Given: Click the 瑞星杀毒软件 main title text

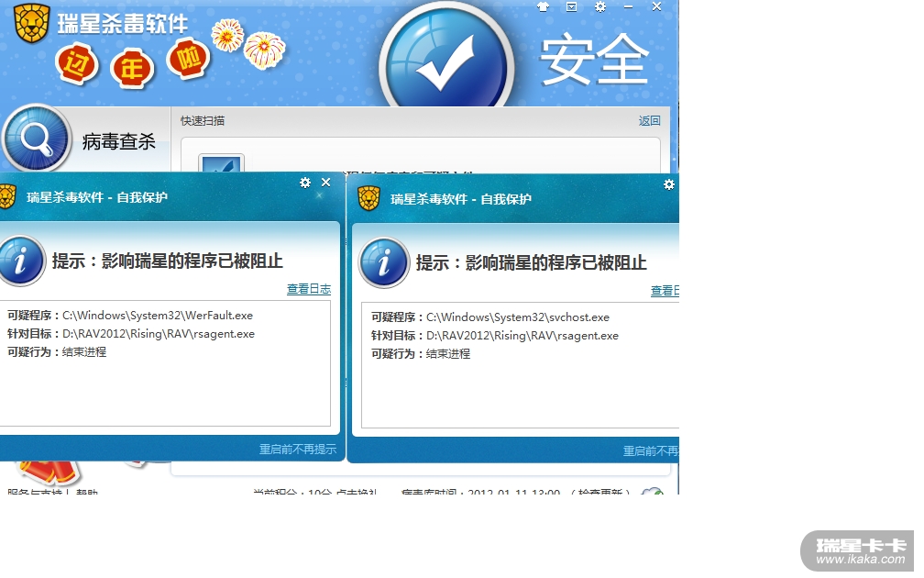Looking at the screenshot, I should click(x=123, y=24).
